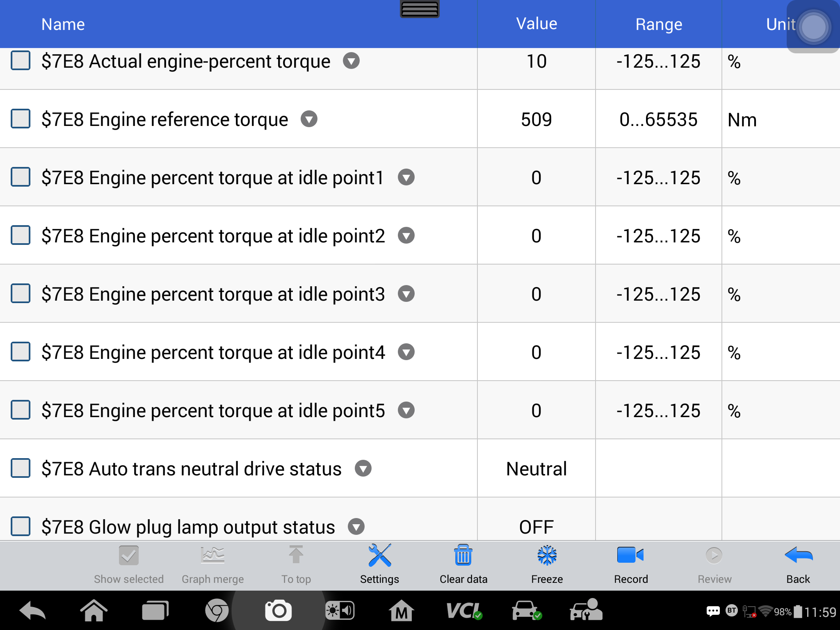Tap the OFF glow plug lamp value
This screenshot has width=840, height=630.
[x=536, y=527]
